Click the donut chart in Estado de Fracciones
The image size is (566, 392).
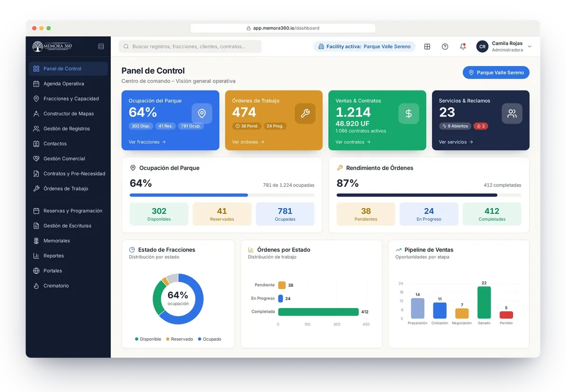(178, 299)
